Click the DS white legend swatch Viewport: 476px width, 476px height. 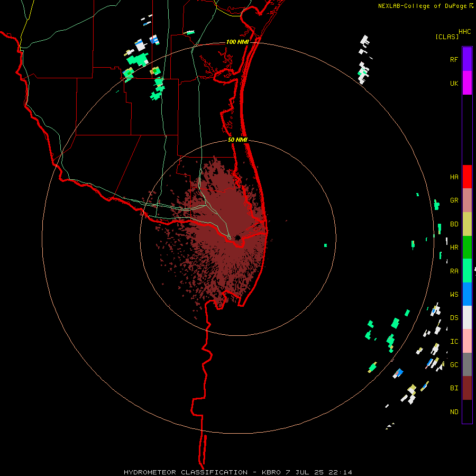coord(467,317)
